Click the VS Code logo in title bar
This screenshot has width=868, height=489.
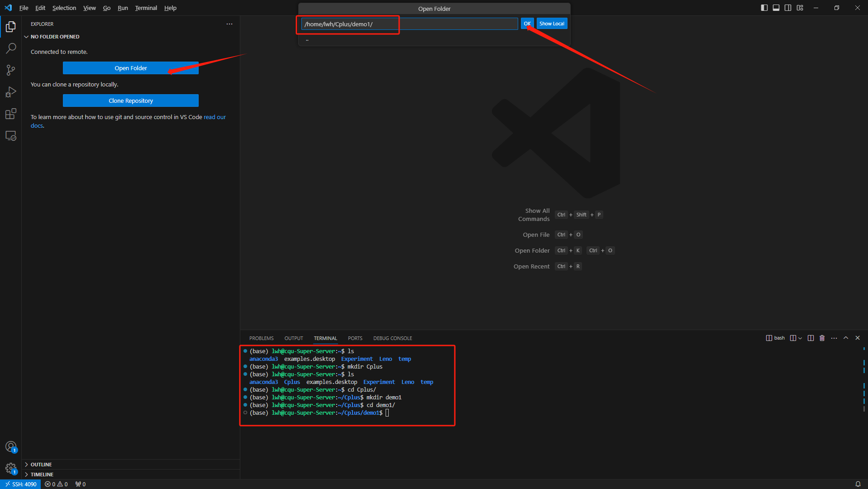8,8
